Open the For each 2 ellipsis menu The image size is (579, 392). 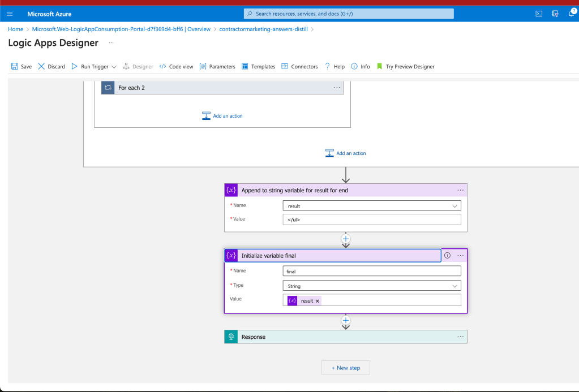(337, 88)
